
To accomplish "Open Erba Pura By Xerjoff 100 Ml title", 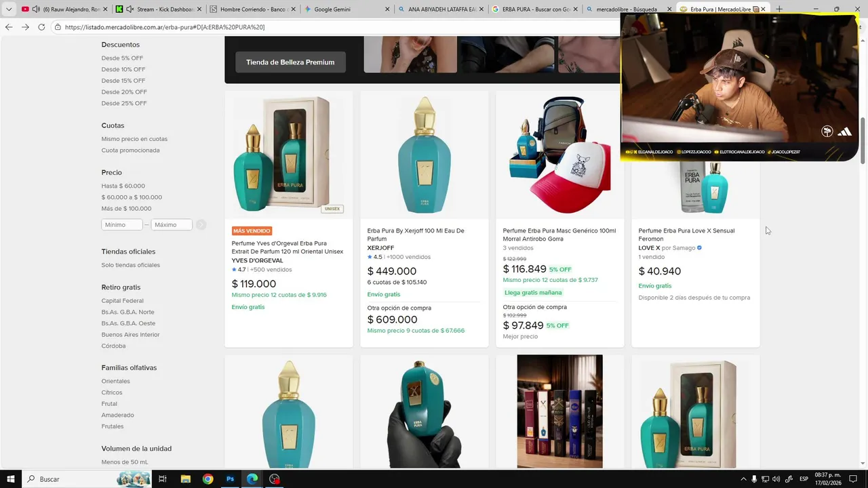I will tap(416, 235).
